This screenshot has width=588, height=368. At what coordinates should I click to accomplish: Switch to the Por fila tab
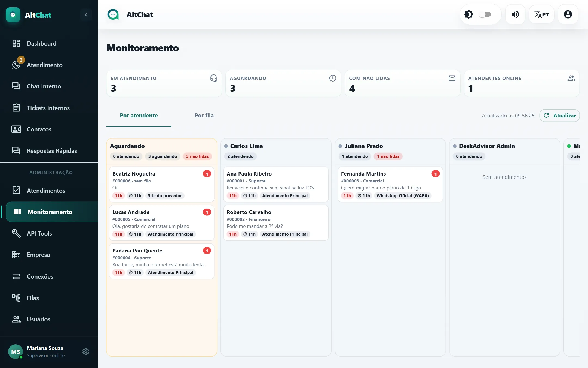pos(204,116)
